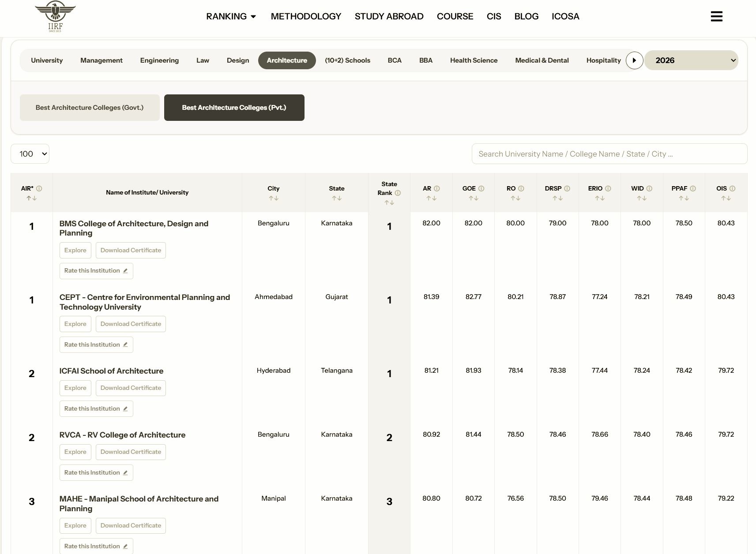Open the STUDY ABROAD menu item
The height and width of the screenshot is (554, 756).
389,16
